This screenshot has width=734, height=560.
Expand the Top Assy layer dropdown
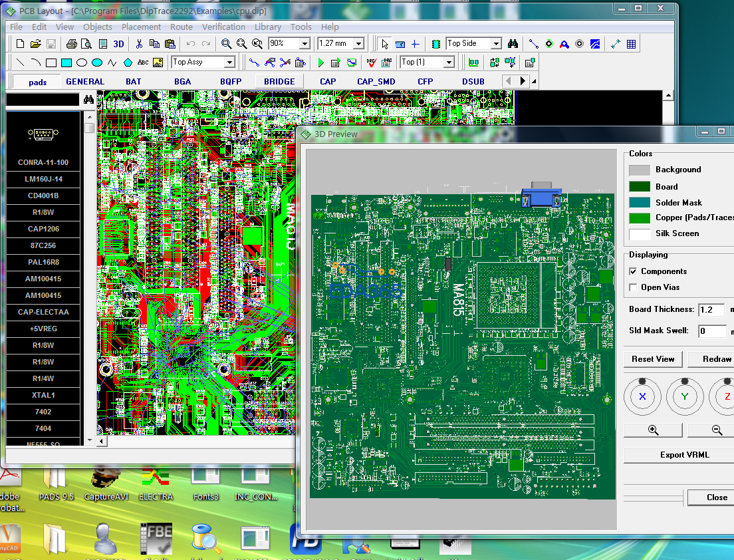click(x=229, y=63)
